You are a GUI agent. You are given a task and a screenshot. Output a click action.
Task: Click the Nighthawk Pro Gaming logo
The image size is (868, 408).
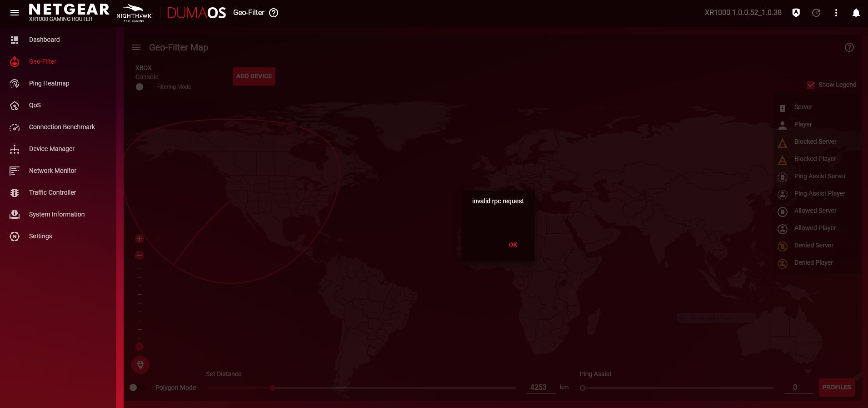134,13
